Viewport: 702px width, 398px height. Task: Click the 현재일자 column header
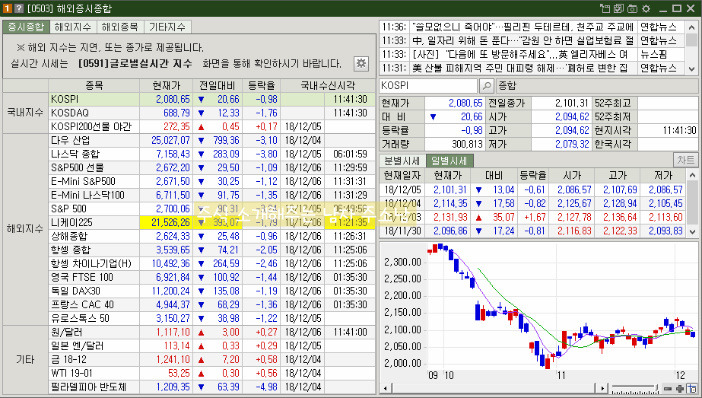pos(402,175)
